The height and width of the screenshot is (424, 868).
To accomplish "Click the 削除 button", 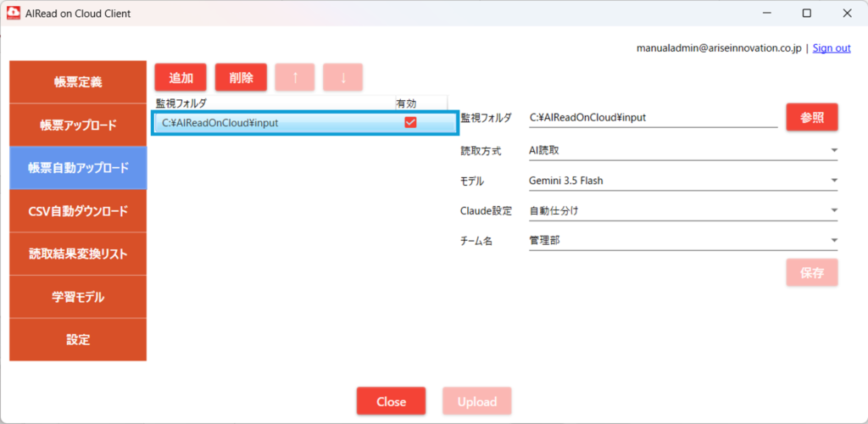I will [241, 77].
